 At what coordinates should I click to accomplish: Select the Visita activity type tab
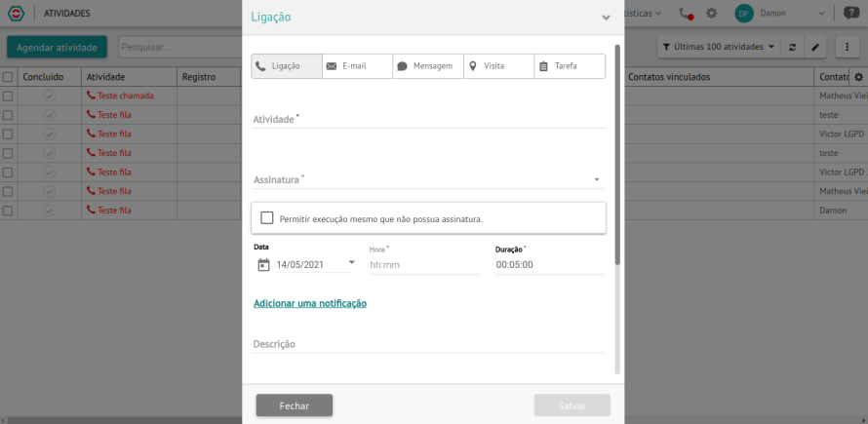pyautogui.click(x=499, y=66)
